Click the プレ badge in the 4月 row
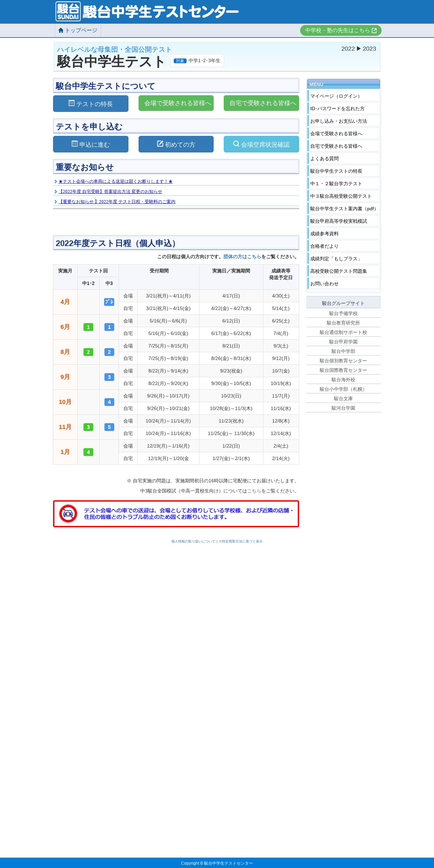Screen dimensions: 434x868 [x=109, y=302]
